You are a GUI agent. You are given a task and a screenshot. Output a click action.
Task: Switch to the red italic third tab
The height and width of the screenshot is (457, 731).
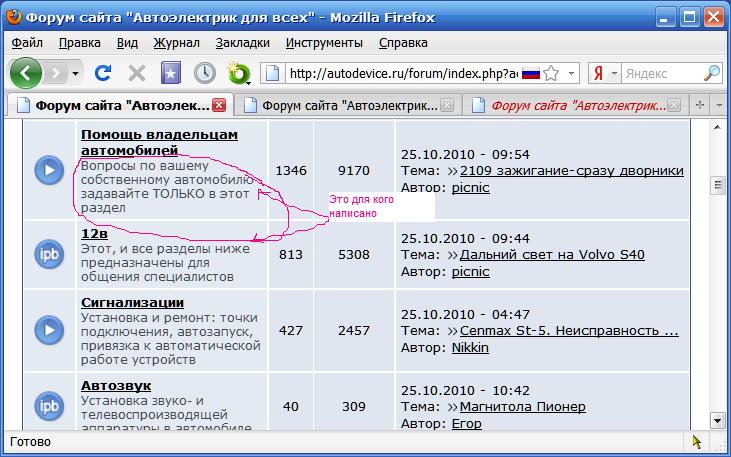576,105
